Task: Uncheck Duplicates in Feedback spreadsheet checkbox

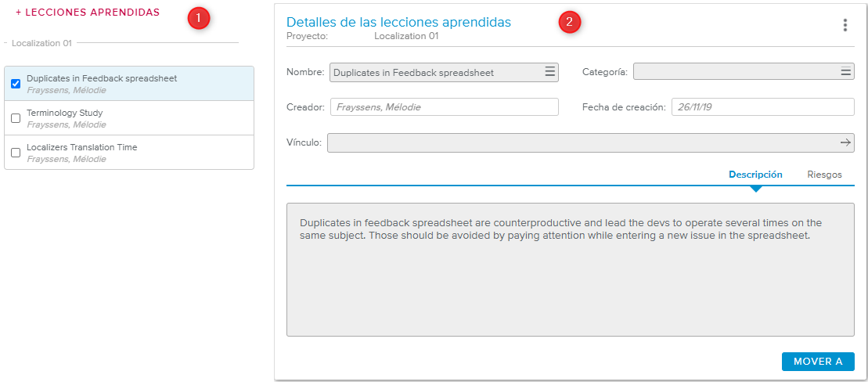Action: [16, 84]
